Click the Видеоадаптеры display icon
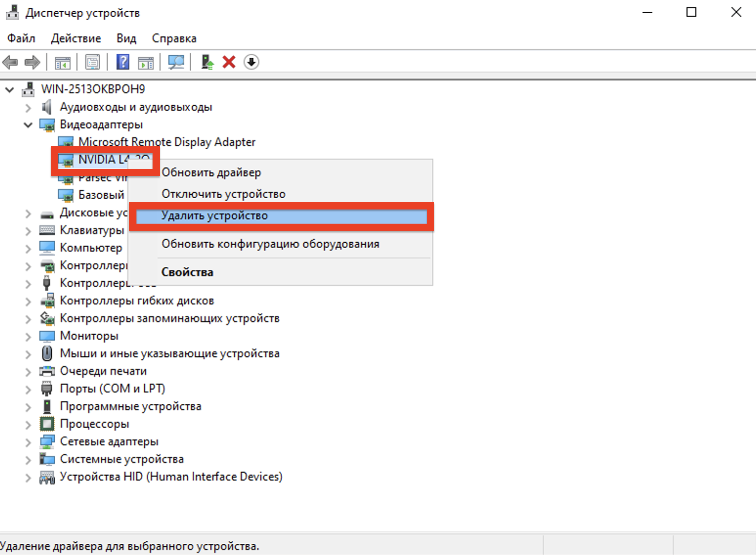Image resolution: width=756 pixels, height=555 pixels. click(x=47, y=125)
